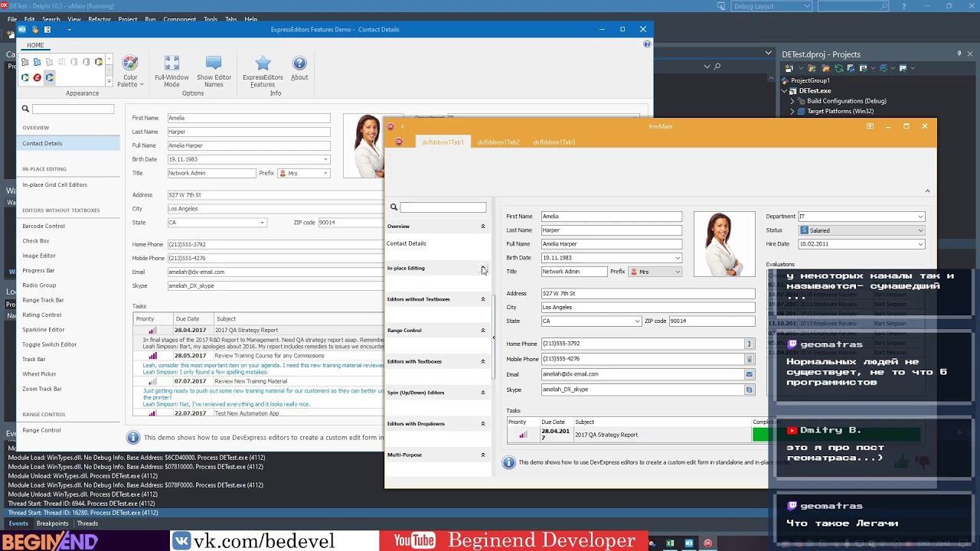
Task: Click the ribbon help icon of ExpressEditors demo
Action: [647, 44]
